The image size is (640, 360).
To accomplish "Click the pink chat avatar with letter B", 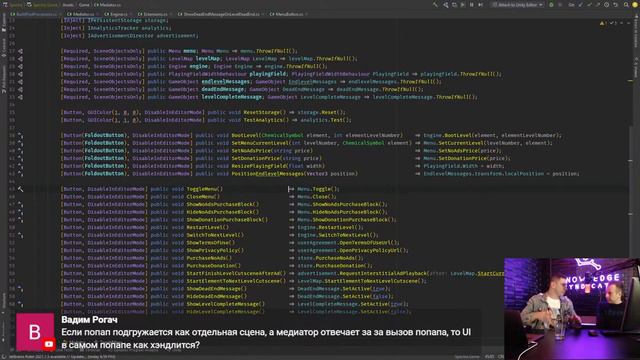I will (x=35, y=331).
